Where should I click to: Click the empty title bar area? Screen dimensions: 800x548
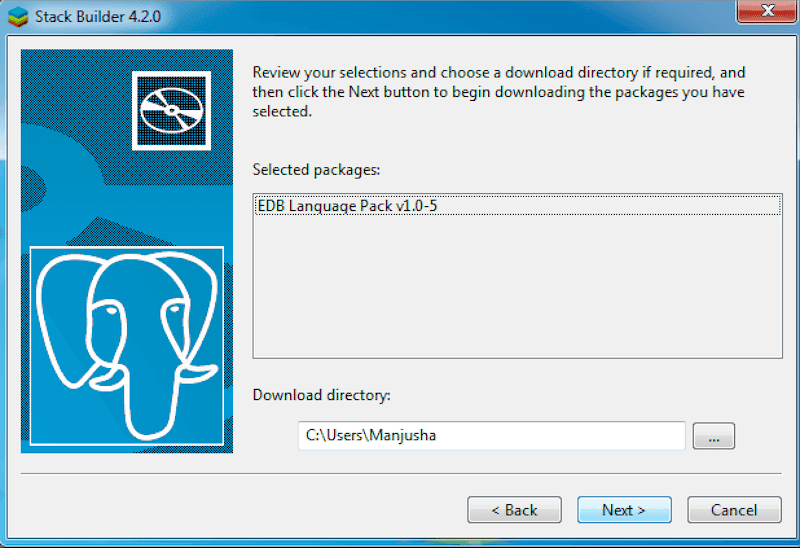450,14
